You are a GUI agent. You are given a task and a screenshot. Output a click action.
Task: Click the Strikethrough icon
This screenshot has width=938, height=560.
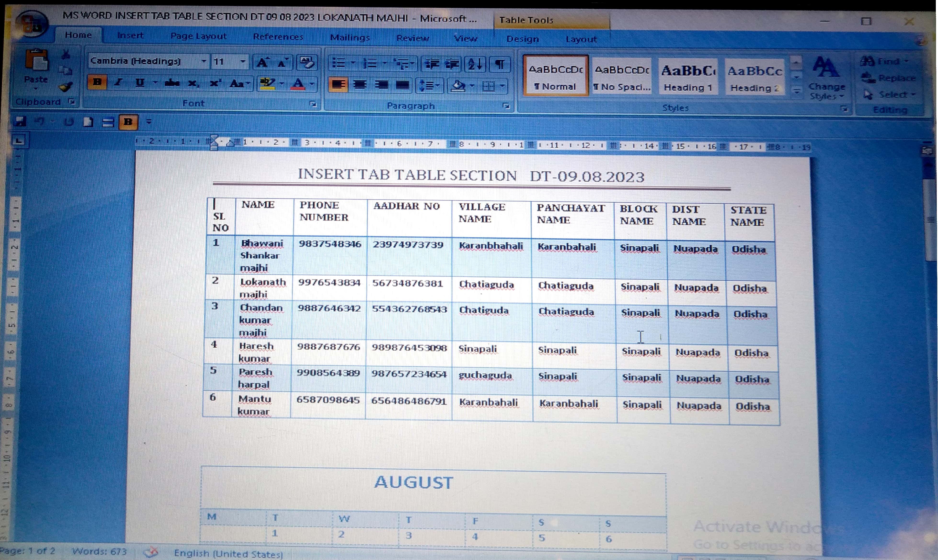(x=172, y=83)
